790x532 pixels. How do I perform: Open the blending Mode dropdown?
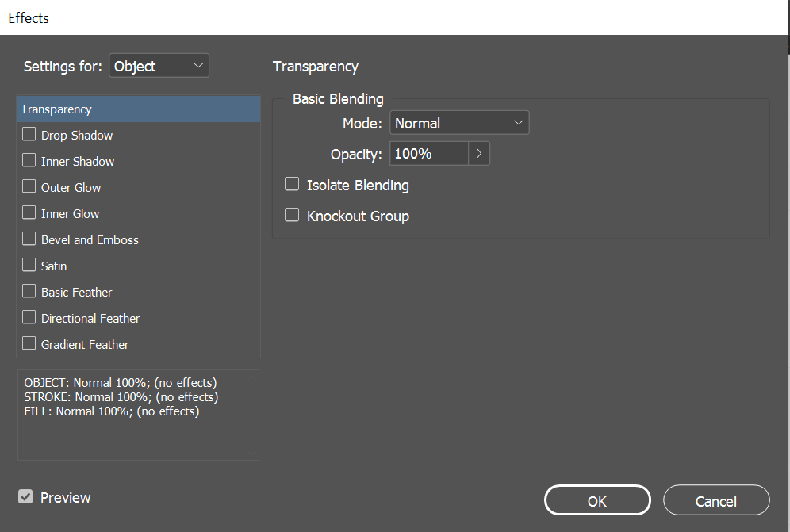click(x=459, y=123)
